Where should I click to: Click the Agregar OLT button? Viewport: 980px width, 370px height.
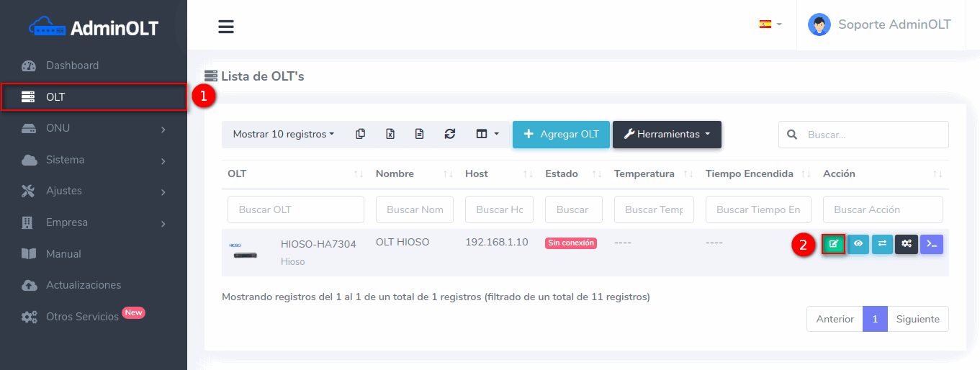pos(561,134)
